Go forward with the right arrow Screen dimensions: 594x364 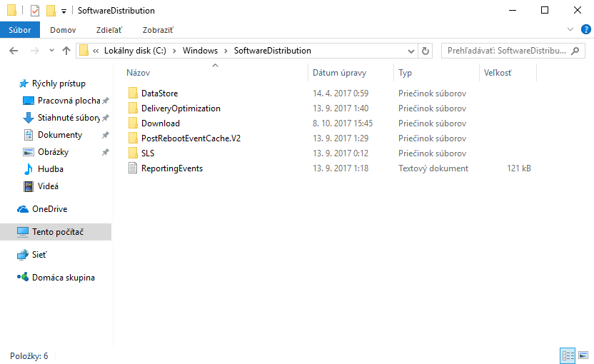[34, 51]
